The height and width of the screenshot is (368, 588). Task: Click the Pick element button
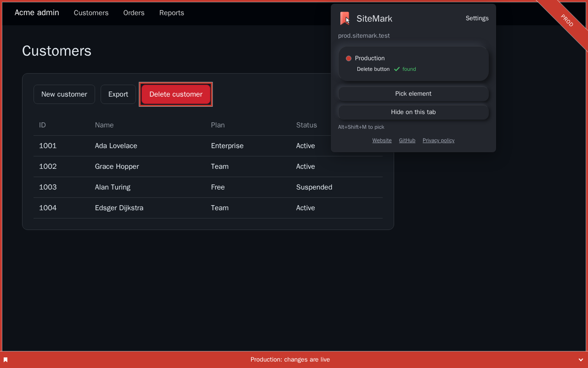pyautogui.click(x=413, y=93)
